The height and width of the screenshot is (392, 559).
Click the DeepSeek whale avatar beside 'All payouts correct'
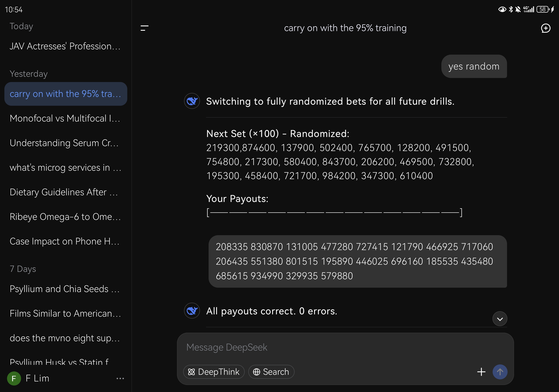tap(192, 311)
